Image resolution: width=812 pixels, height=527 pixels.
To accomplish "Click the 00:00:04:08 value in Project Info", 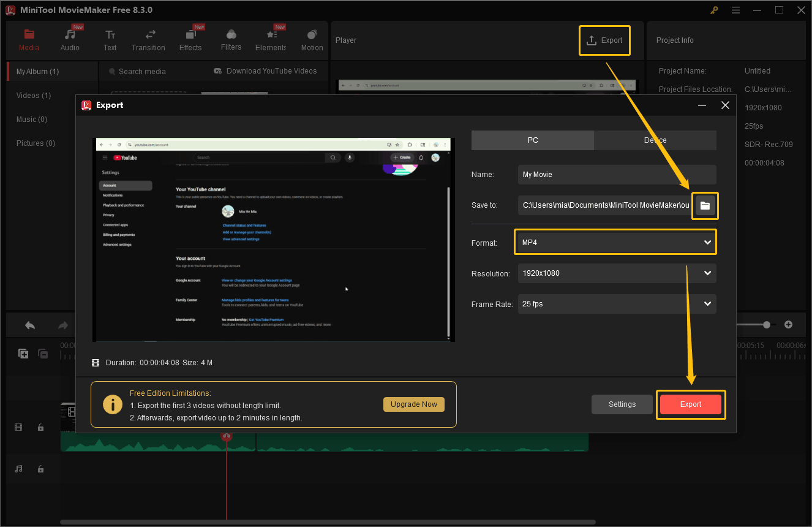I will click(764, 163).
